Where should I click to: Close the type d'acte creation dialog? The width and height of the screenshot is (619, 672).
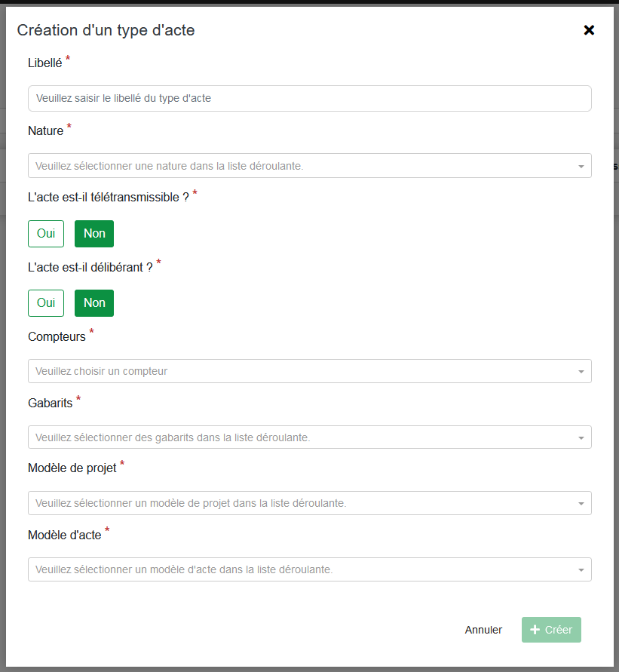589,30
